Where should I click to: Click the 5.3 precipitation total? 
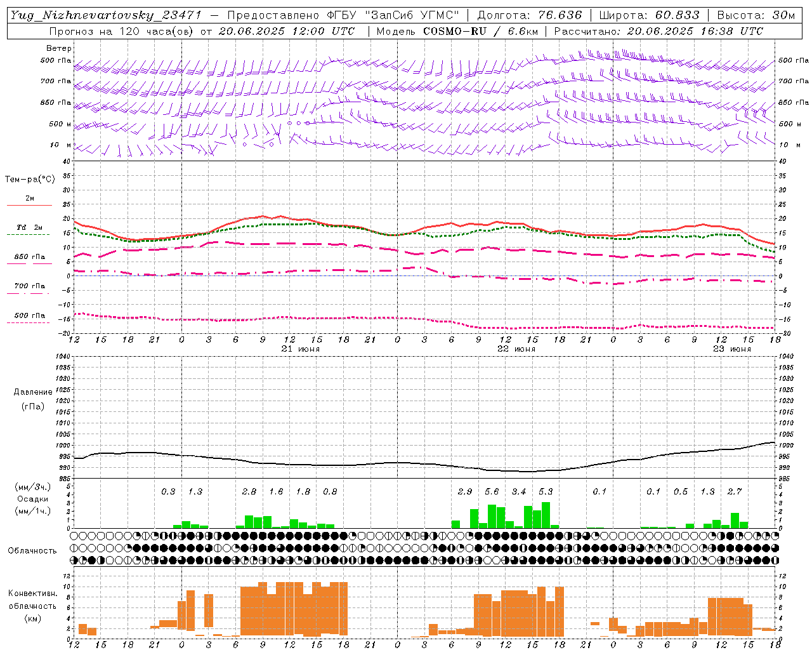[x=546, y=491]
